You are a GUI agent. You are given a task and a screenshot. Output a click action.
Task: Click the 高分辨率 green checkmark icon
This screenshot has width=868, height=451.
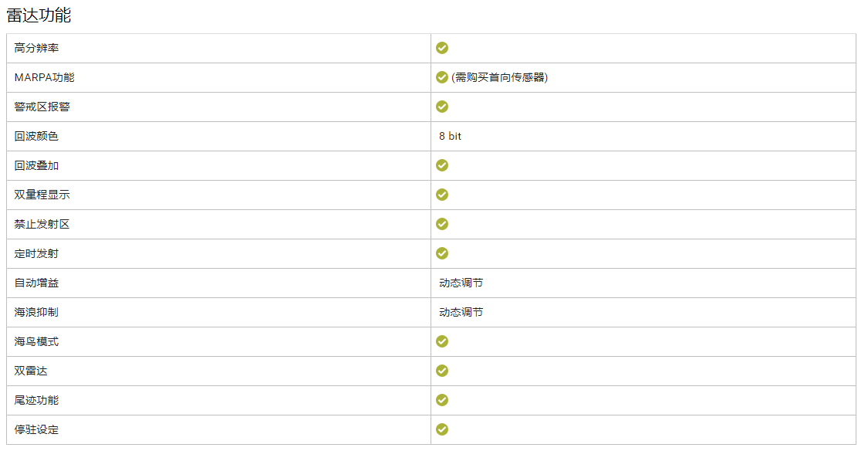pyautogui.click(x=442, y=48)
